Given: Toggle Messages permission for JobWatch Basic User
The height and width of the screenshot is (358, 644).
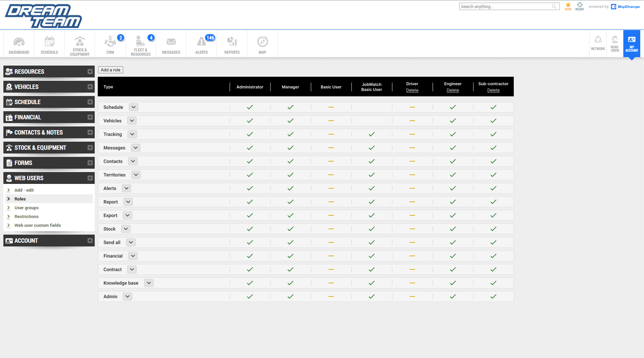Looking at the screenshot, I should tap(372, 148).
